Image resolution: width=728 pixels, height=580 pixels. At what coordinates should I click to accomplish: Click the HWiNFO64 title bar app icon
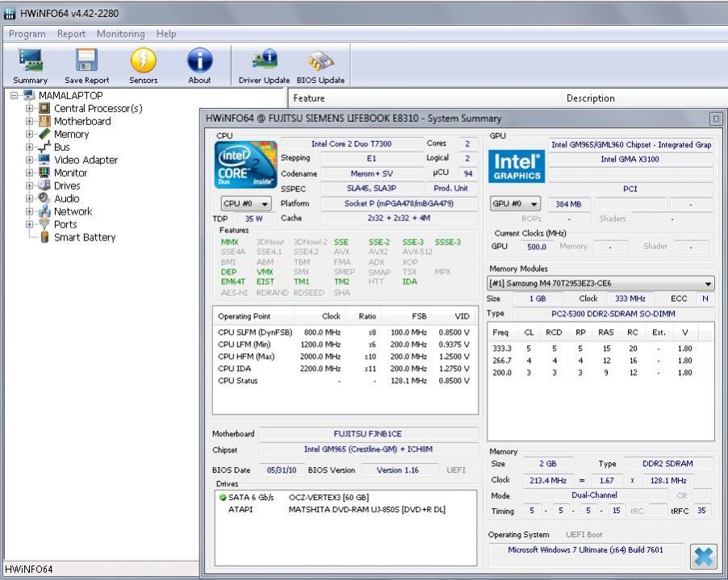click(x=10, y=14)
